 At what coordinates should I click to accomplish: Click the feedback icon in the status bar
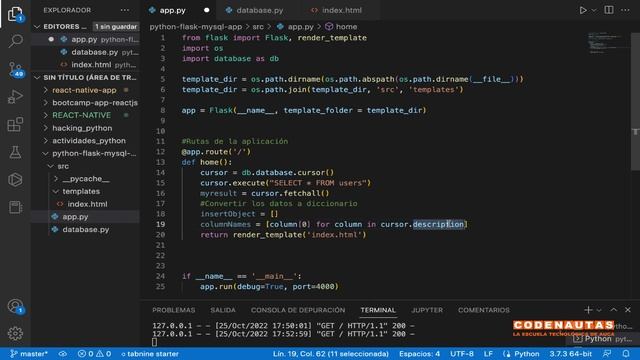point(607,354)
